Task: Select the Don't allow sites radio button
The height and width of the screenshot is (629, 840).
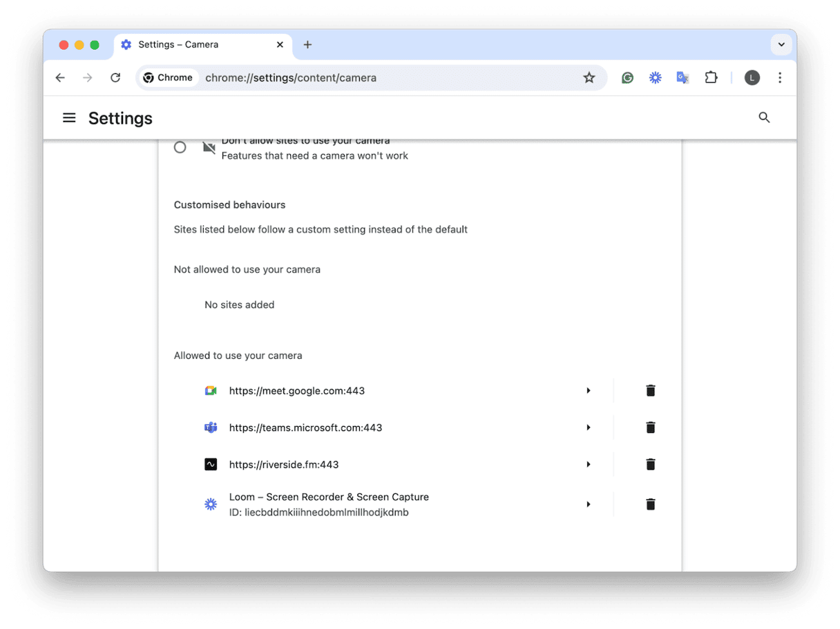Action: 180,147
